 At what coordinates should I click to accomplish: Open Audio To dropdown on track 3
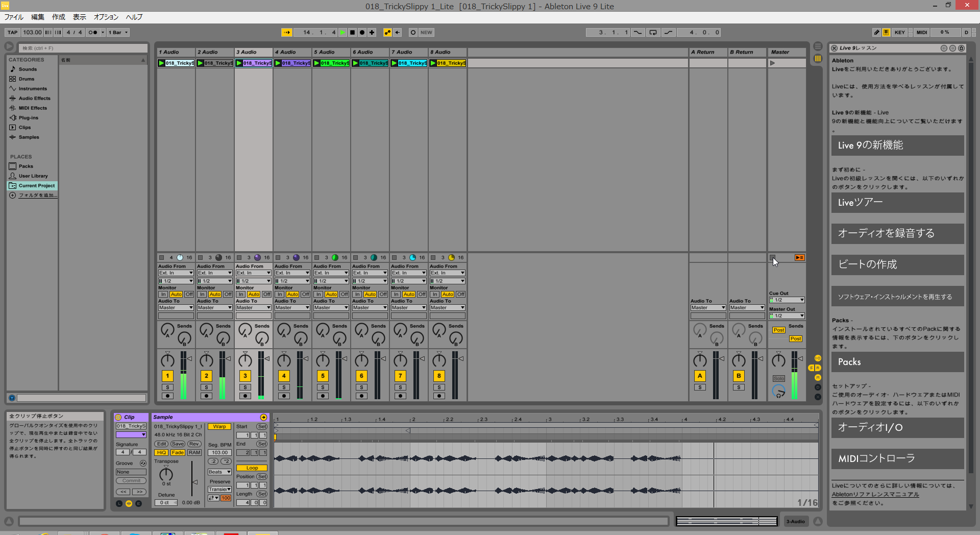tap(253, 308)
